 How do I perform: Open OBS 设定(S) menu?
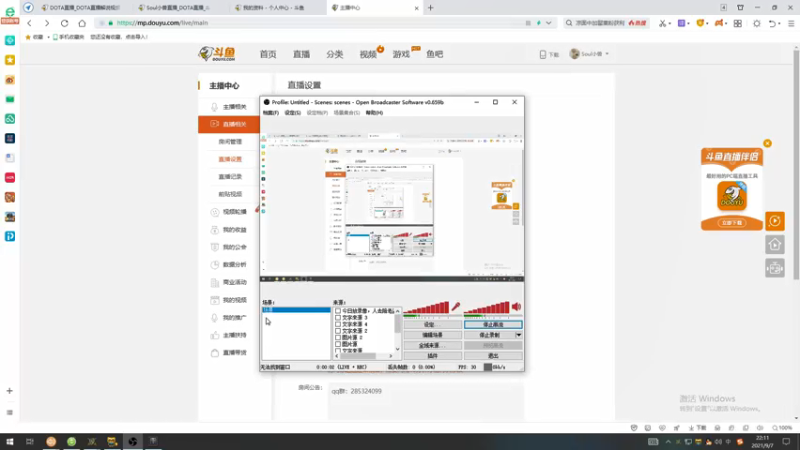pyautogui.click(x=292, y=113)
